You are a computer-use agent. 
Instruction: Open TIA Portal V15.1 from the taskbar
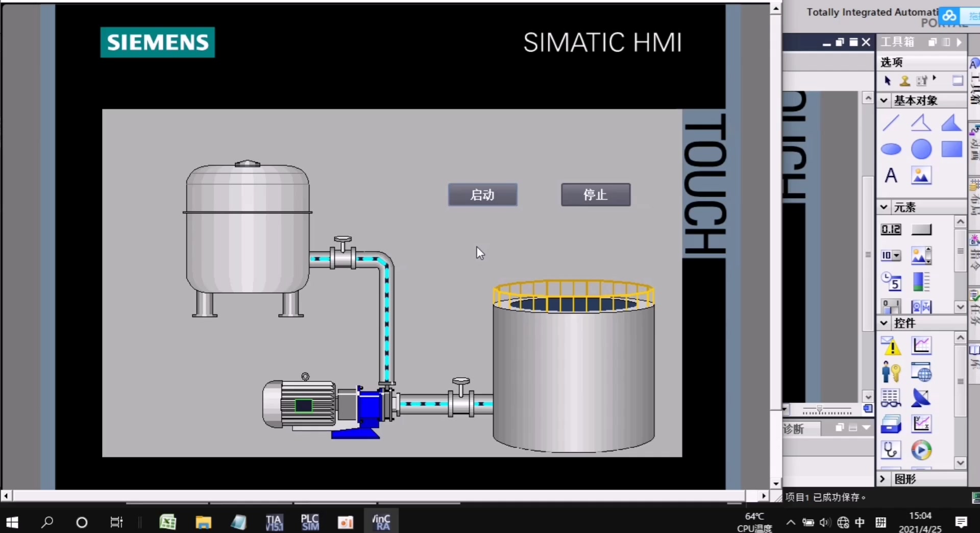(274, 522)
